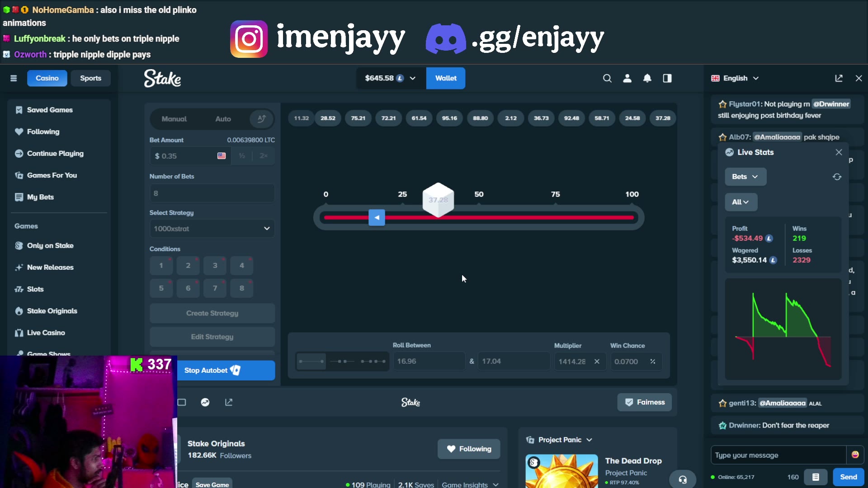Toggle the Following button for Stake Originals

[469, 449]
